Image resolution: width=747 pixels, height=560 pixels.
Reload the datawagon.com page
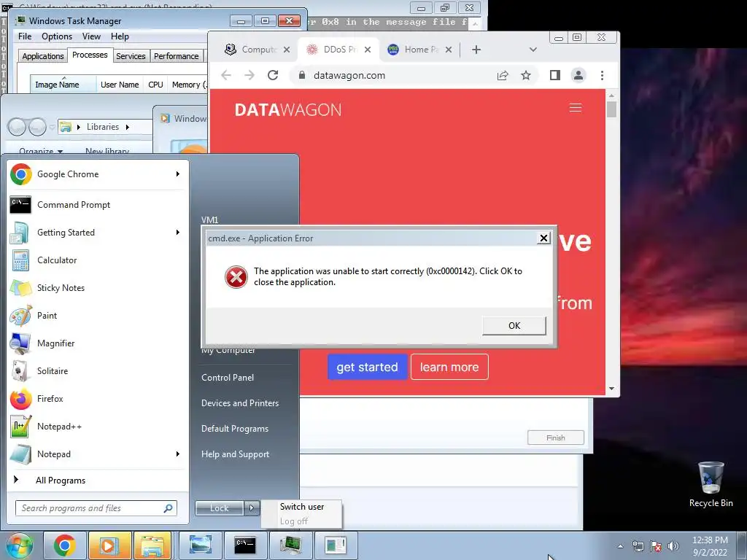273,75
